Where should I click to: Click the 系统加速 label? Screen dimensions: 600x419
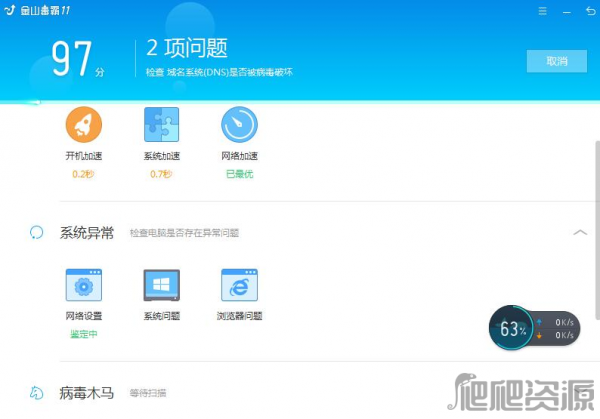(161, 156)
